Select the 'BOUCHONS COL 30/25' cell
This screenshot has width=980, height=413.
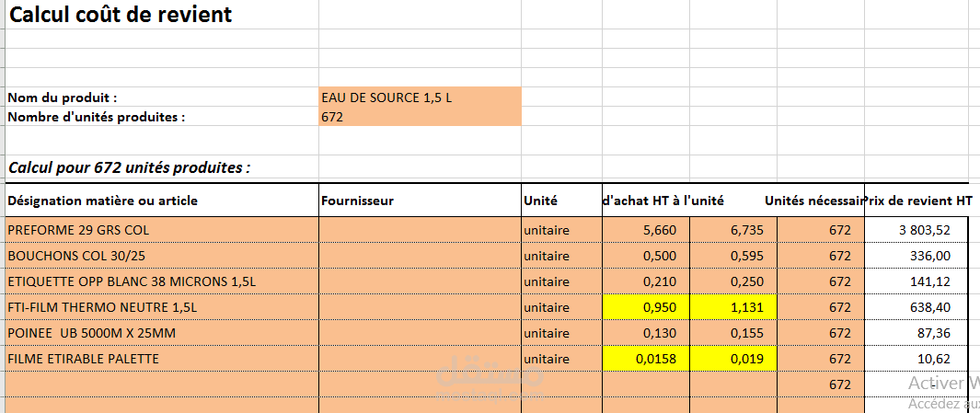(x=162, y=256)
